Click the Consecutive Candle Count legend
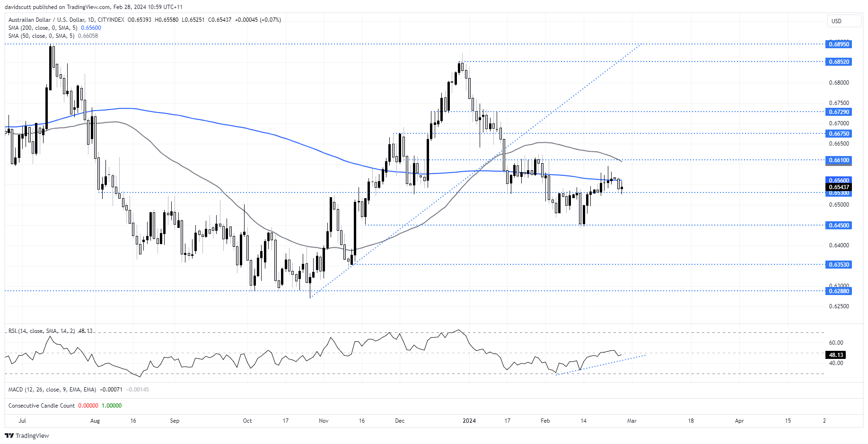This screenshot has width=868, height=444. click(x=42, y=406)
